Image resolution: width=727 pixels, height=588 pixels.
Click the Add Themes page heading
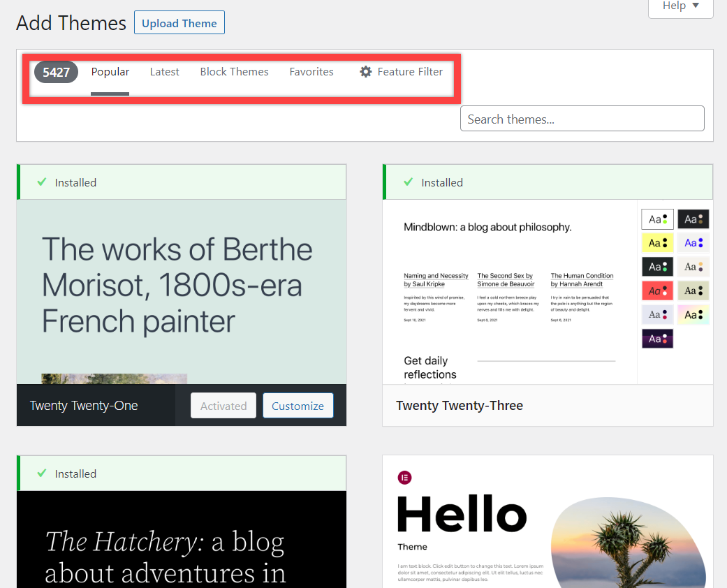71,23
